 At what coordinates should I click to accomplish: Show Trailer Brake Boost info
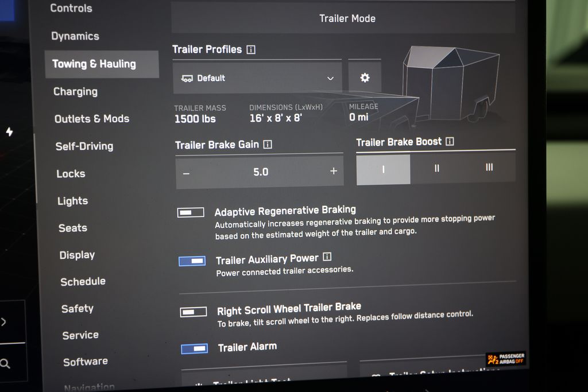pos(450,141)
